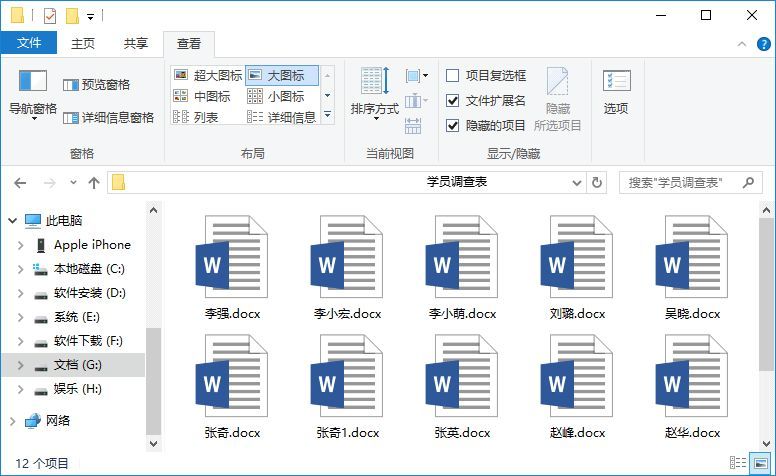
Task: Select Medium icons (中图标) layout
Action: click(202, 96)
